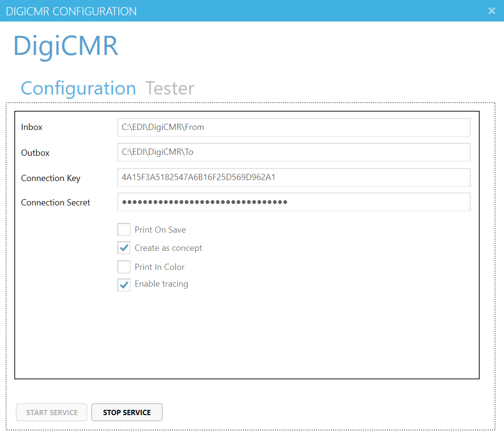Viewport: 504px width, 439px height.
Task: Select the Outbox path text
Action: (x=294, y=152)
